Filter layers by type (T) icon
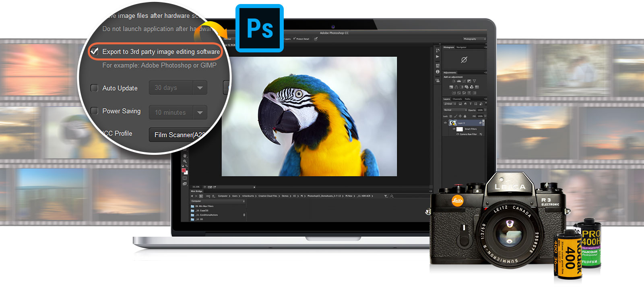Image resolution: width=644 pixels, height=291 pixels. [471, 104]
